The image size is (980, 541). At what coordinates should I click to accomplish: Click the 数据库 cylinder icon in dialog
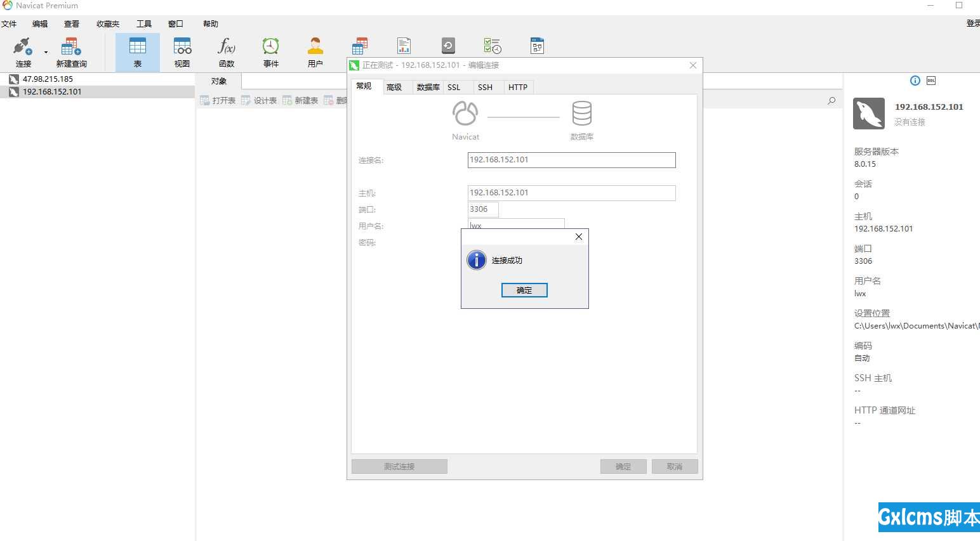pyautogui.click(x=581, y=114)
